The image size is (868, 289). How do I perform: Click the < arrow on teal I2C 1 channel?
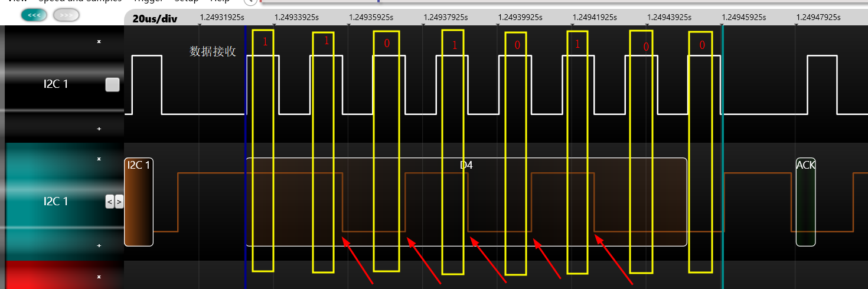(109, 202)
